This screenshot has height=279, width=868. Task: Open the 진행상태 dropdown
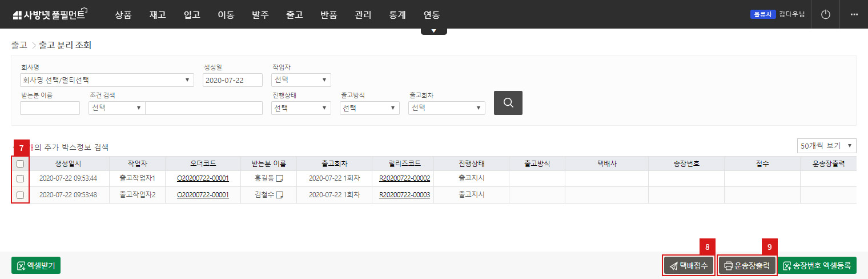coord(301,108)
